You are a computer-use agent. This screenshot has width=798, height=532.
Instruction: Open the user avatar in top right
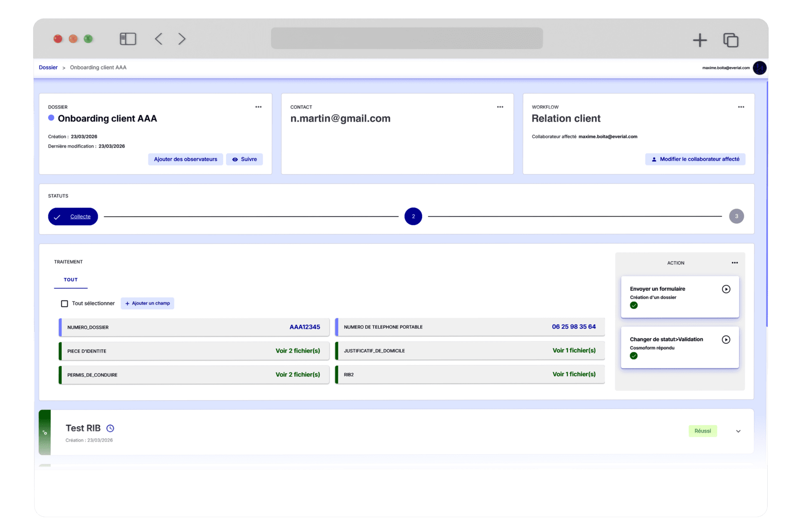759,68
